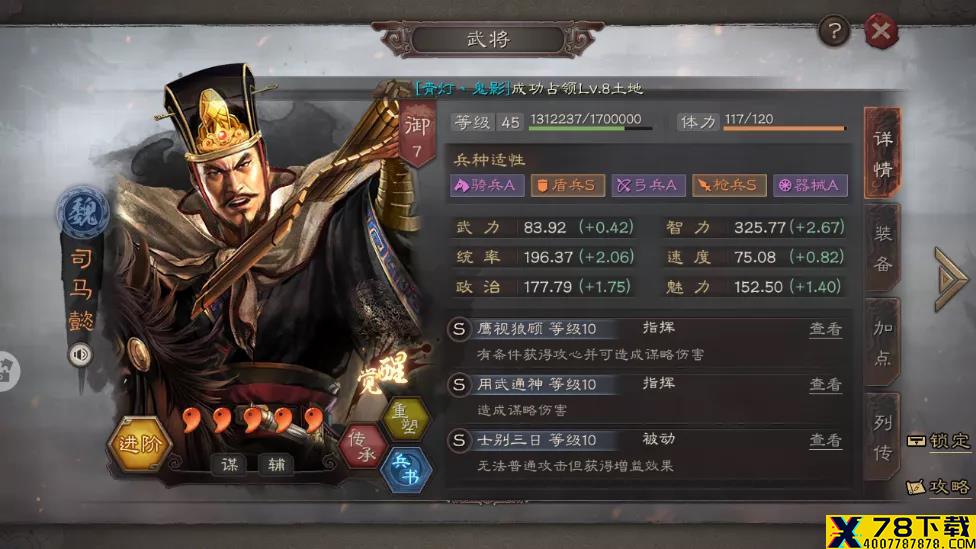This screenshot has height=549, width=976.
Task: View 用武通神 skill details via 查看
Action: 825,385
